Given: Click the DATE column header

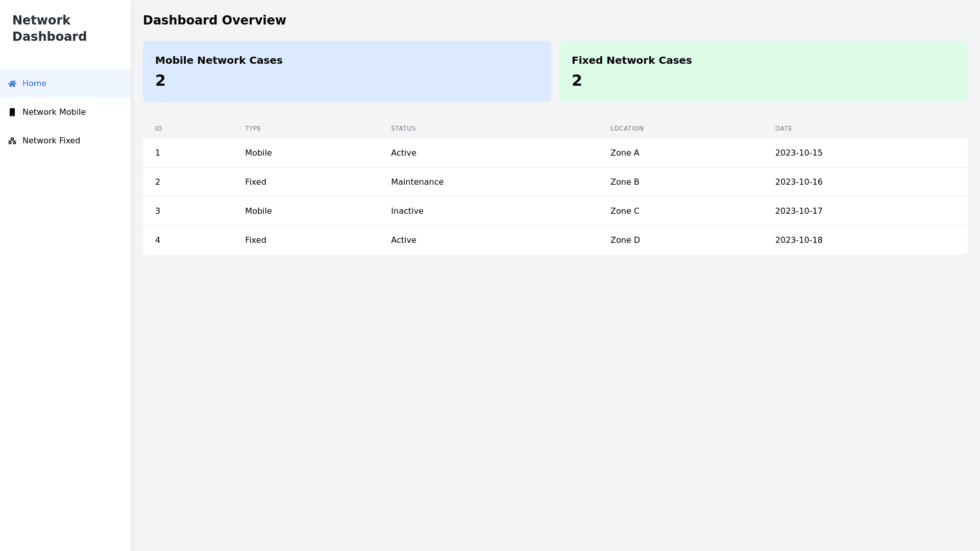Looking at the screenshot, I should coord(783,129).
